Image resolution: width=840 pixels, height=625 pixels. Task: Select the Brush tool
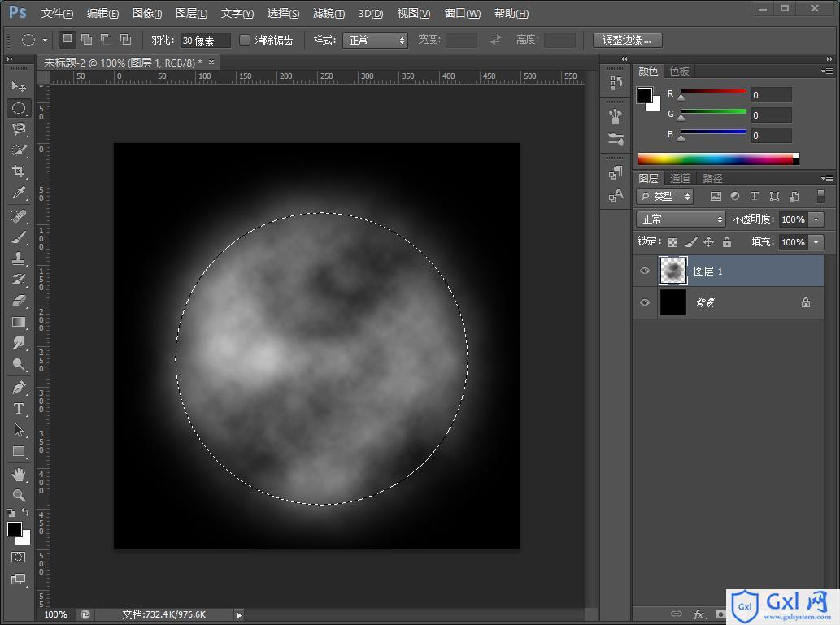(x=19, y=238)
